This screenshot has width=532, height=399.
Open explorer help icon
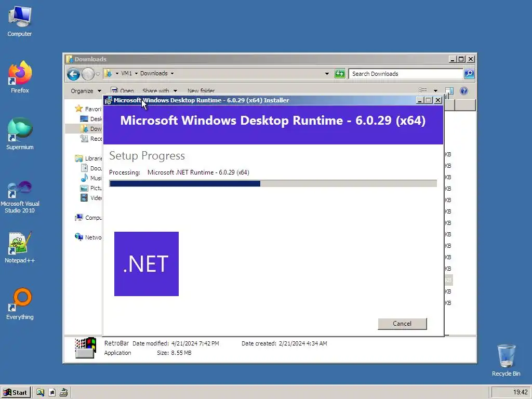click(x=464, y=90)
